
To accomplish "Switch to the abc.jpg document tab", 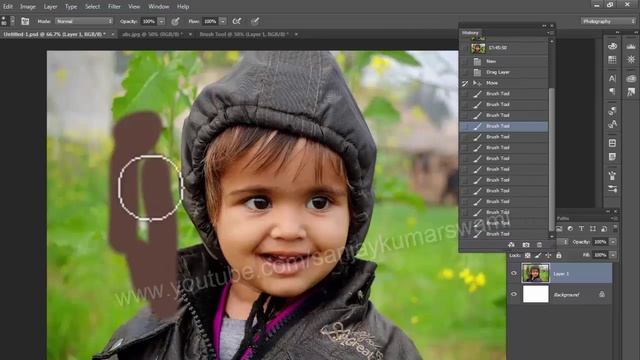I will click(x=152, y=34).
